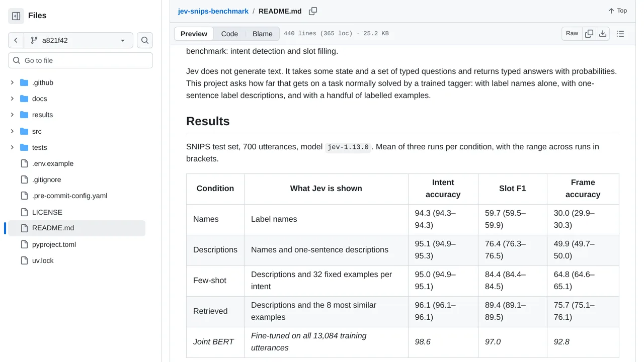This screenshot has height=362, width=644.
Task: Switch to the Preview tab
Action: coord(194,34)
